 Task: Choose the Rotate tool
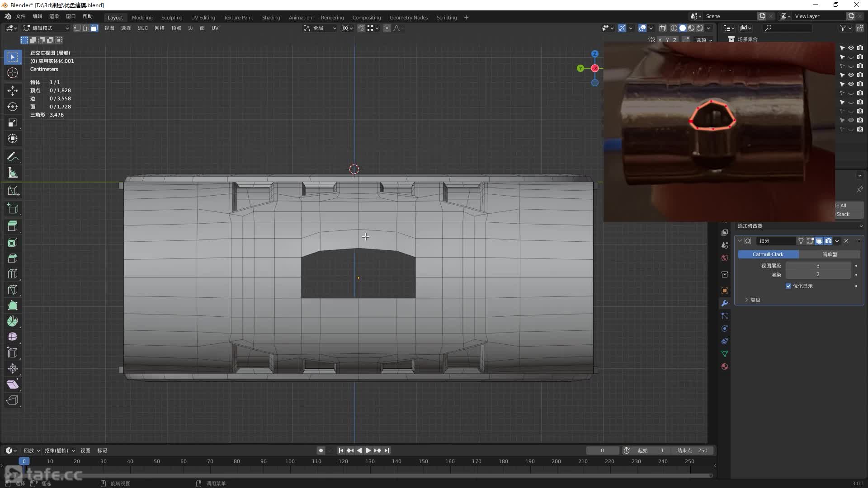pos(13,107)
